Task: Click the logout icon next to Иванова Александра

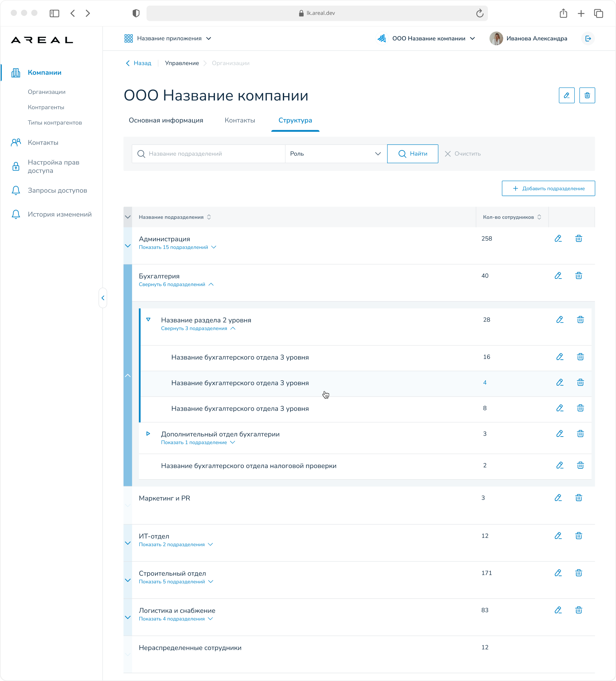Action: coord(588,38)
